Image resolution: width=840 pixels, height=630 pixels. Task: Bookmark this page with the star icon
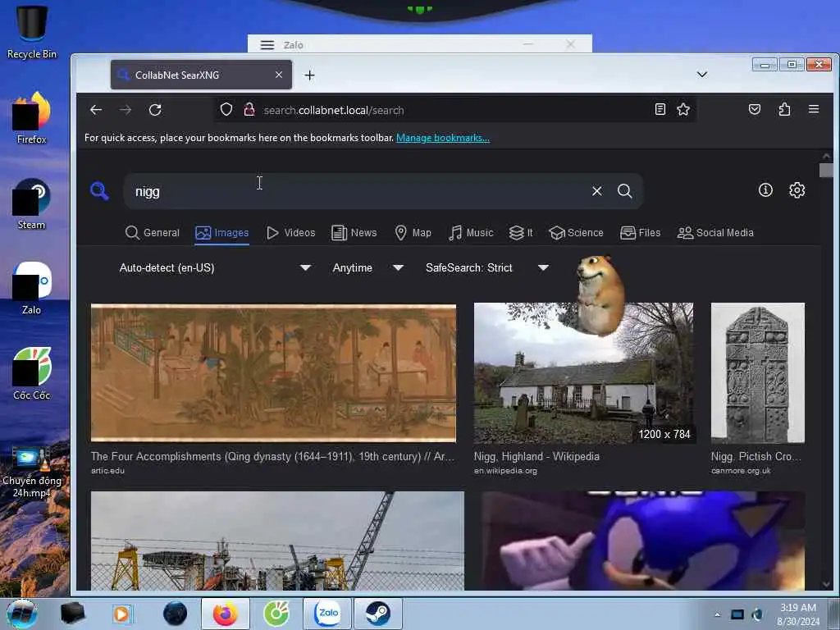point(683,109)
